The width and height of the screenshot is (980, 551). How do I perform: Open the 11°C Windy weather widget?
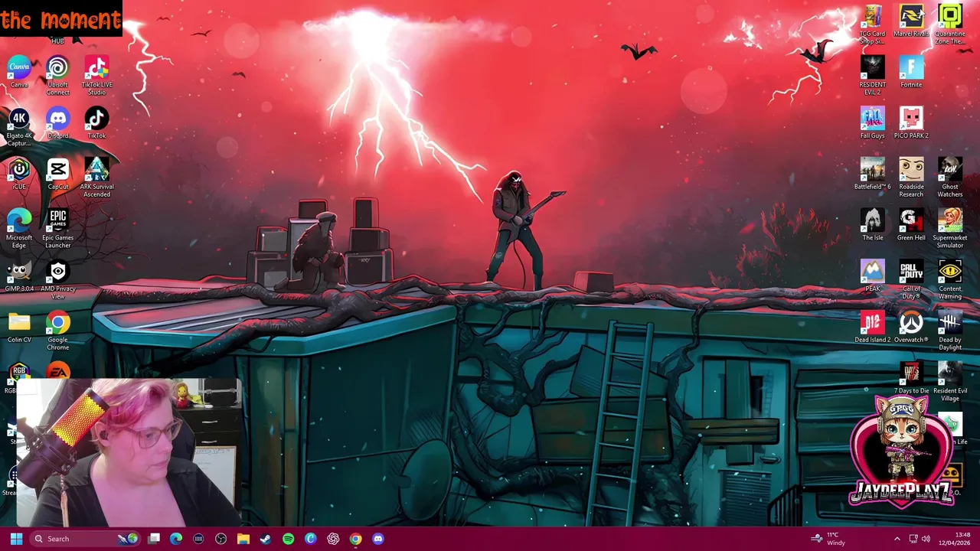coord(828,539)
